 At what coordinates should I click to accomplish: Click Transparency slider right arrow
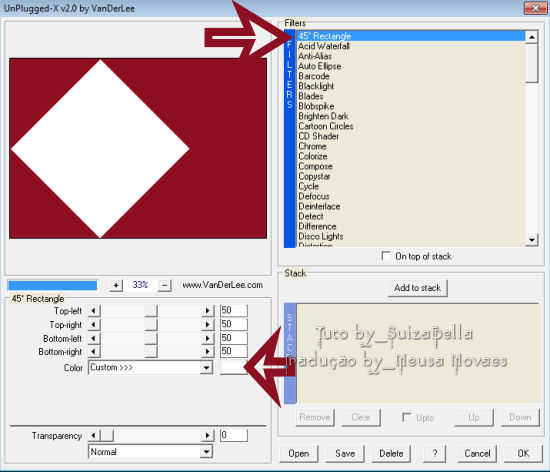pos(208,436)
